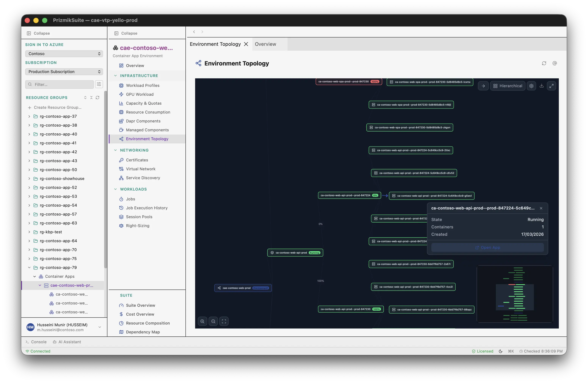Click Open App in replica popup
This screenshot has height=383, width=588.
[487, 248]
